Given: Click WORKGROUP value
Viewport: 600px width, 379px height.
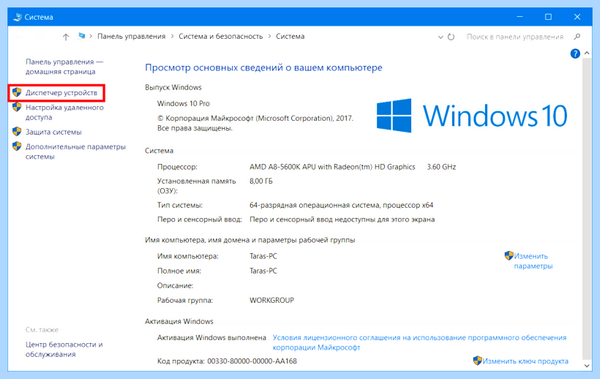Looking at the screenshot, I should click(272, 301).
